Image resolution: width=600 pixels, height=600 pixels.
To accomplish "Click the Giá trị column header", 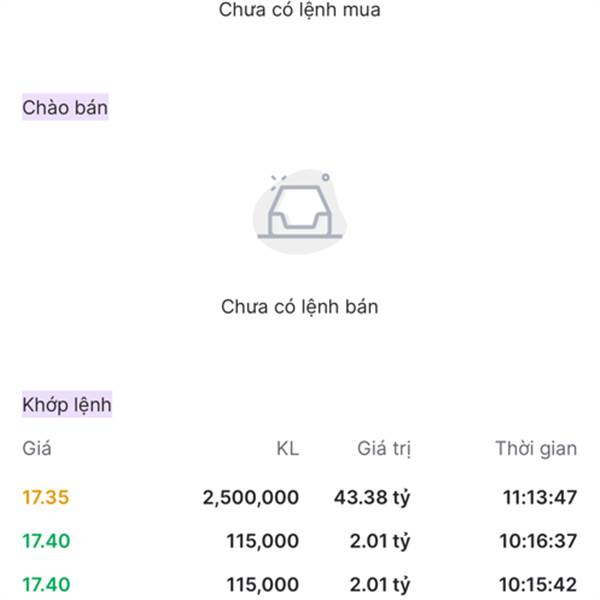I will (x=384, y=449).
